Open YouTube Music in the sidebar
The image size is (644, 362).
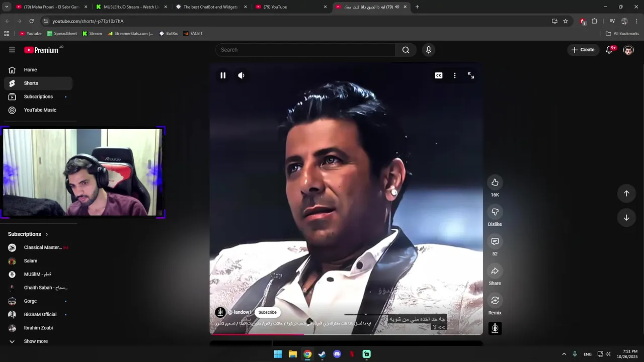38,110
